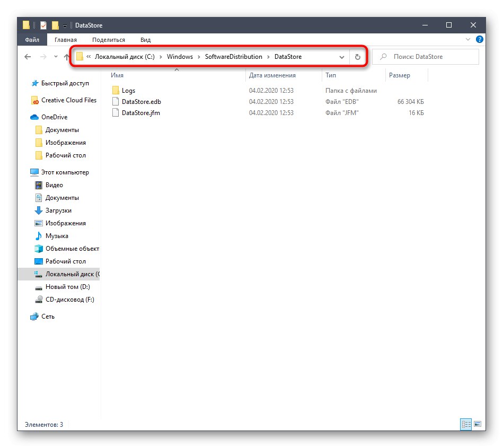Select Сеть in the navigation pane
Screen dimensions: 503x448
click(x=48, y=317)
